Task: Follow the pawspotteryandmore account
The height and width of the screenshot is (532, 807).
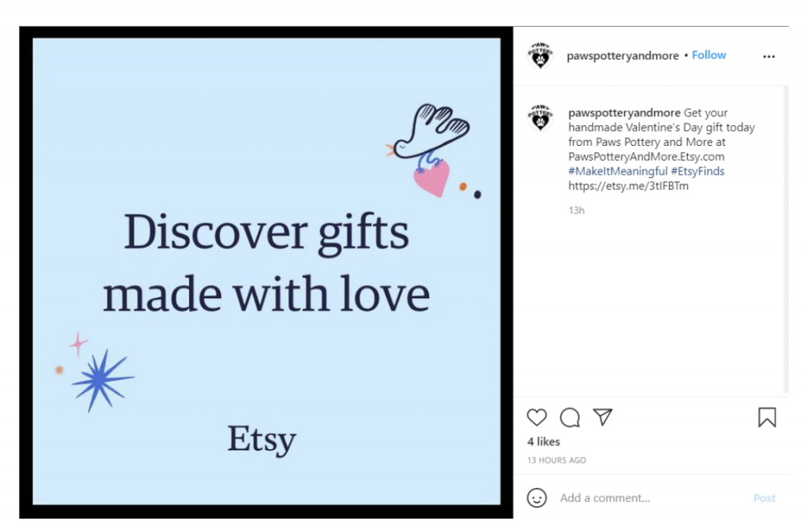Action: click(708, 55)
